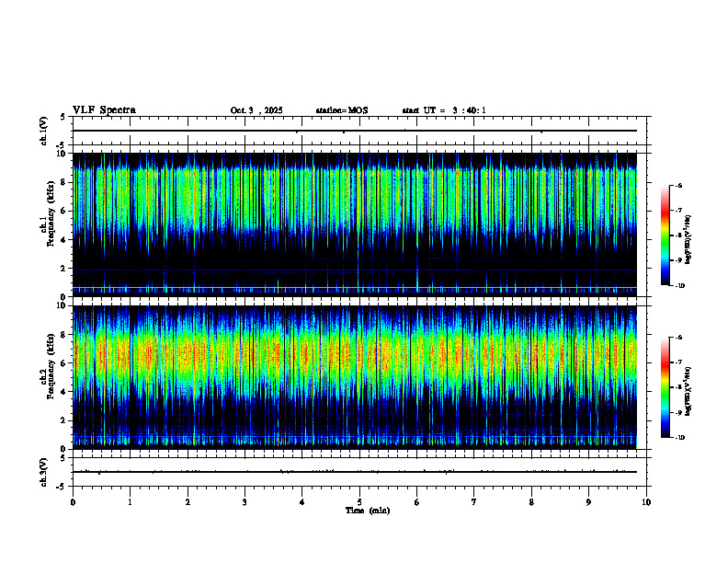Click the ch.2 color bar log(PSD) label
Viewport: 728px width, 563px height.
coord(688,391)
